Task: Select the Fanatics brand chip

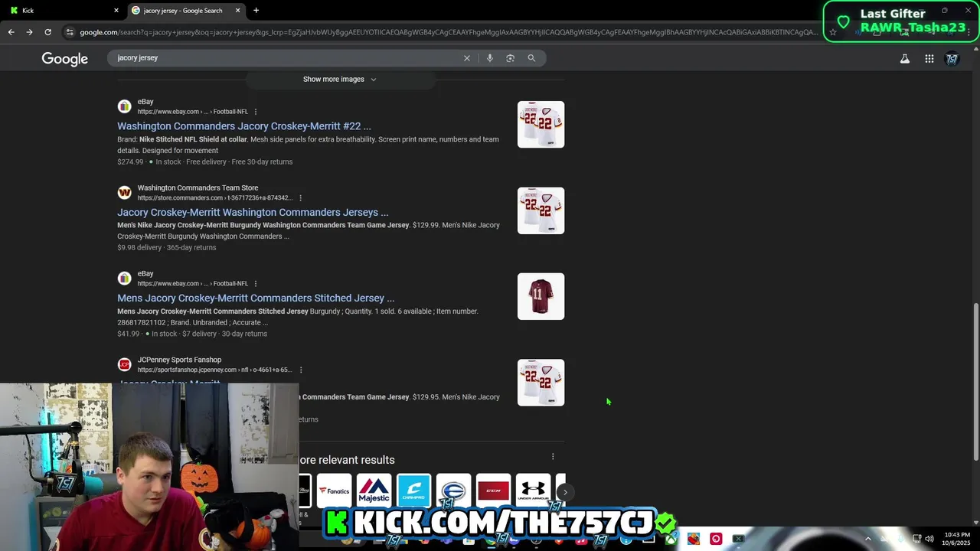Action: coord(334,491)
